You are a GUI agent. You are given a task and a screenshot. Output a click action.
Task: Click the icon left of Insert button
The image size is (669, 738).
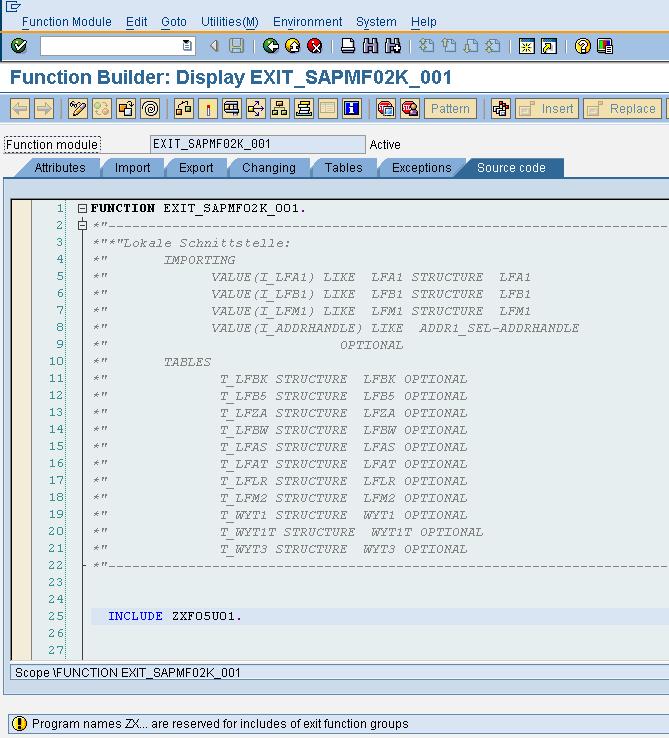tap(501, 109)
